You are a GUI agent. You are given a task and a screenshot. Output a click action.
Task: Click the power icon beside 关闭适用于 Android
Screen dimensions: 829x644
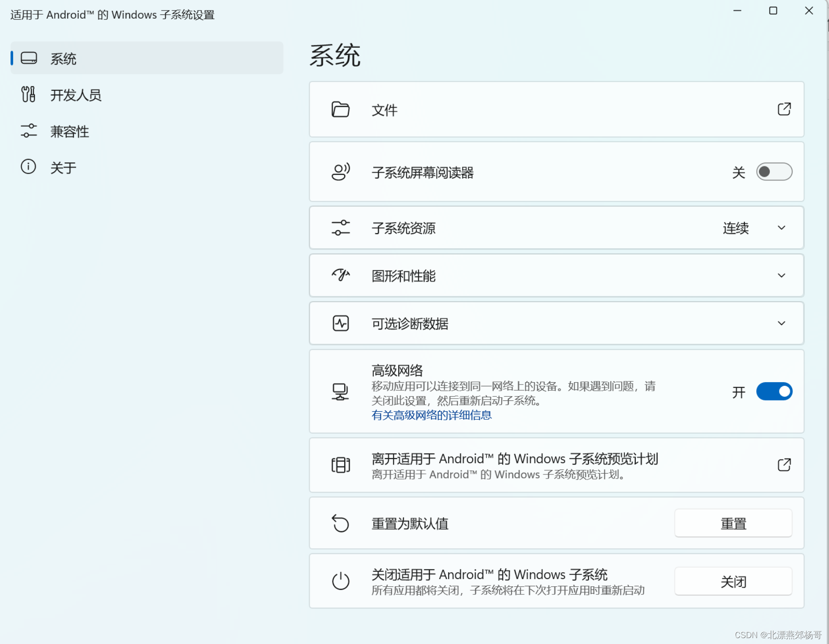pyautogui.click(x=341, y=581)
